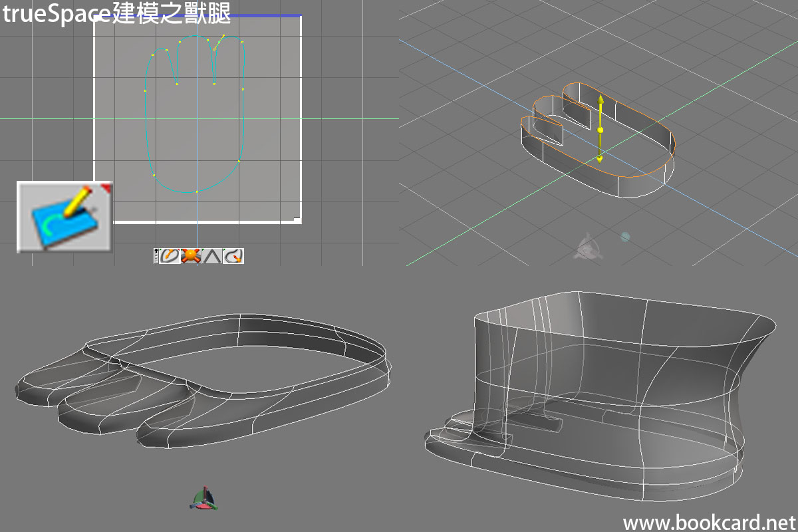Viewport: 798px width, 532px height.
Task: Click the curve-draw icon in the small toolbar
Action: click(x=170, y=256)
